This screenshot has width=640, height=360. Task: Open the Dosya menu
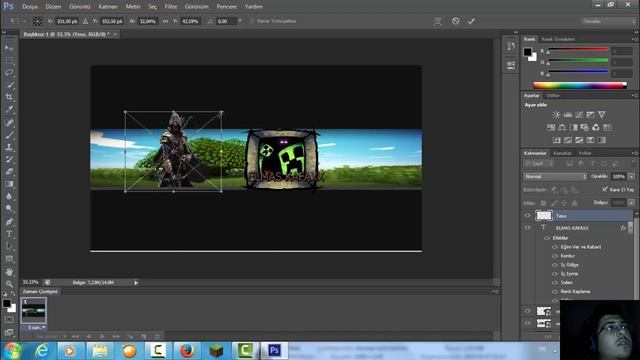point(30,7)
